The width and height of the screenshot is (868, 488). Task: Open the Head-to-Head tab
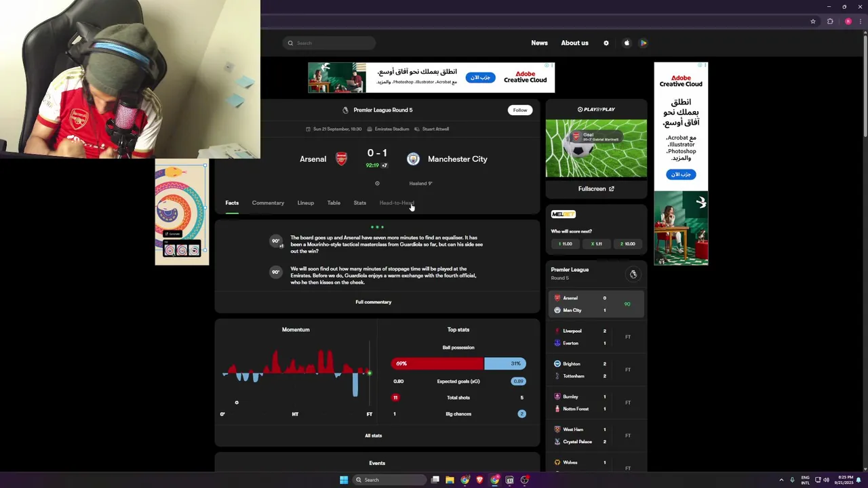[x=397, y=203]
